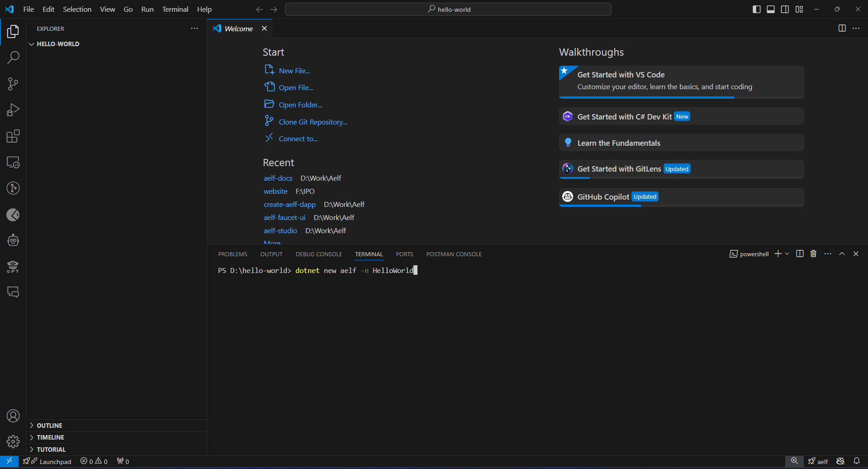Split the terminal

click(800, 254)
